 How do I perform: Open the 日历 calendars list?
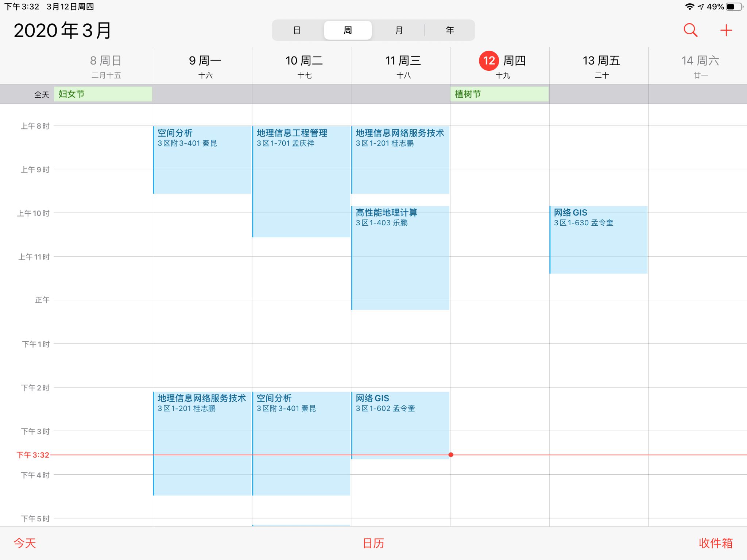[x=373, y=543]
